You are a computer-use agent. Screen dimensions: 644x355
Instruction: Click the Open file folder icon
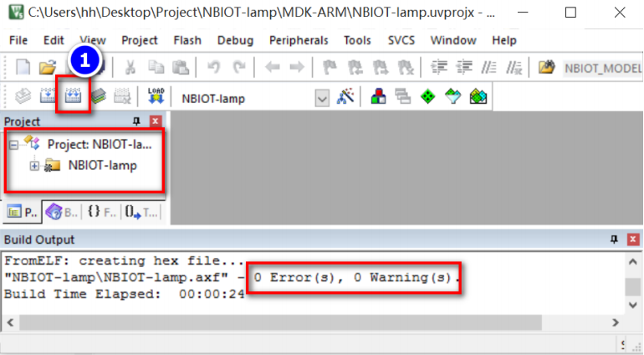(x=47, y=67)
